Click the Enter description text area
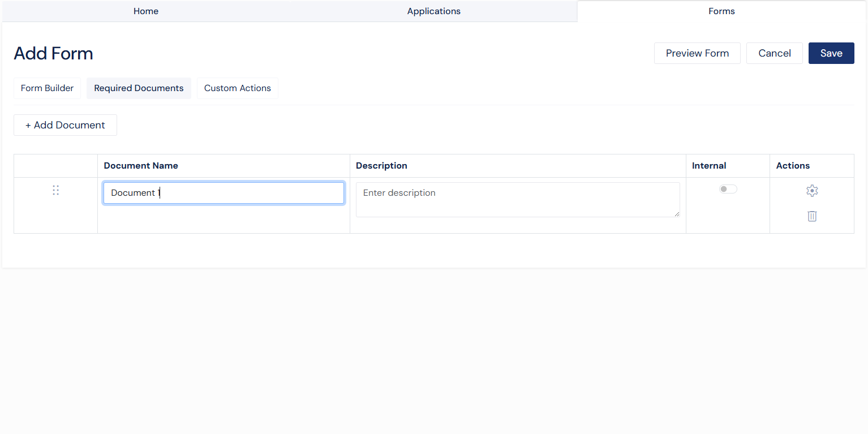 (x=517, y=199)
